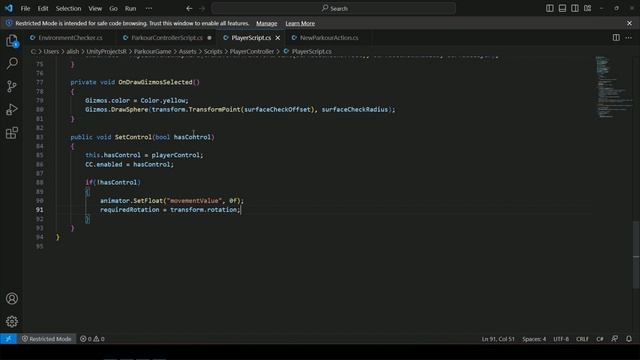Click the VS Code logo icon

point(9,8)
